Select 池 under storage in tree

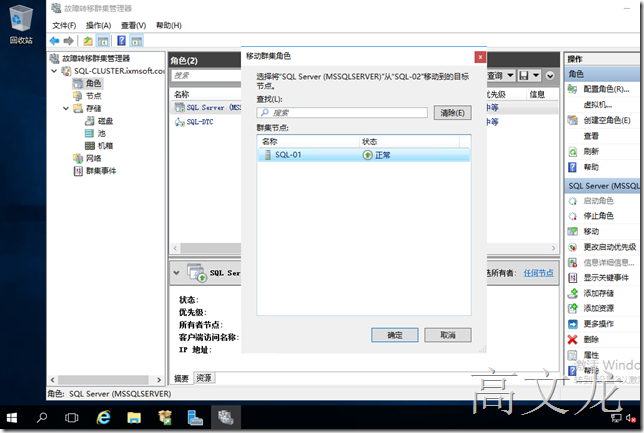click(x=101, y=133)
